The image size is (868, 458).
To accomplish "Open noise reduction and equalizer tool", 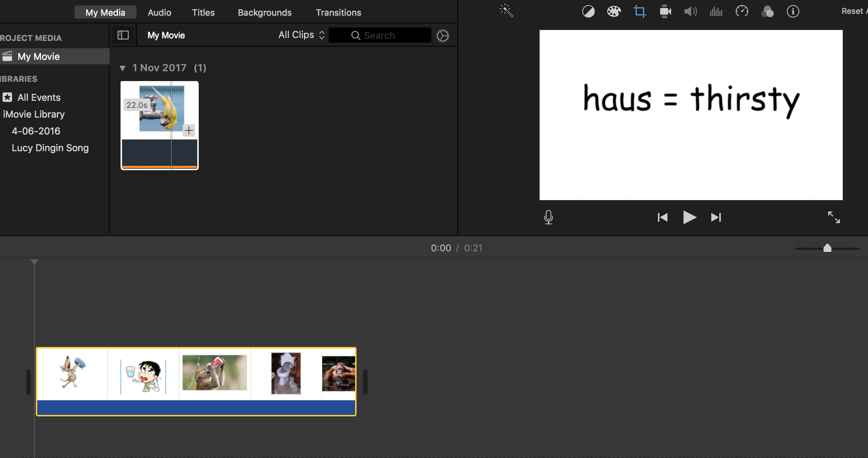I will 716,12.
